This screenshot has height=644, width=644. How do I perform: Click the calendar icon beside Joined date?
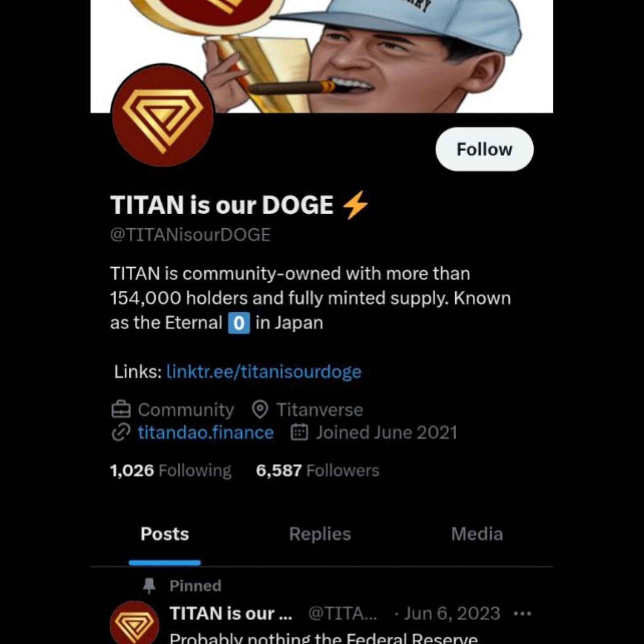299,433
